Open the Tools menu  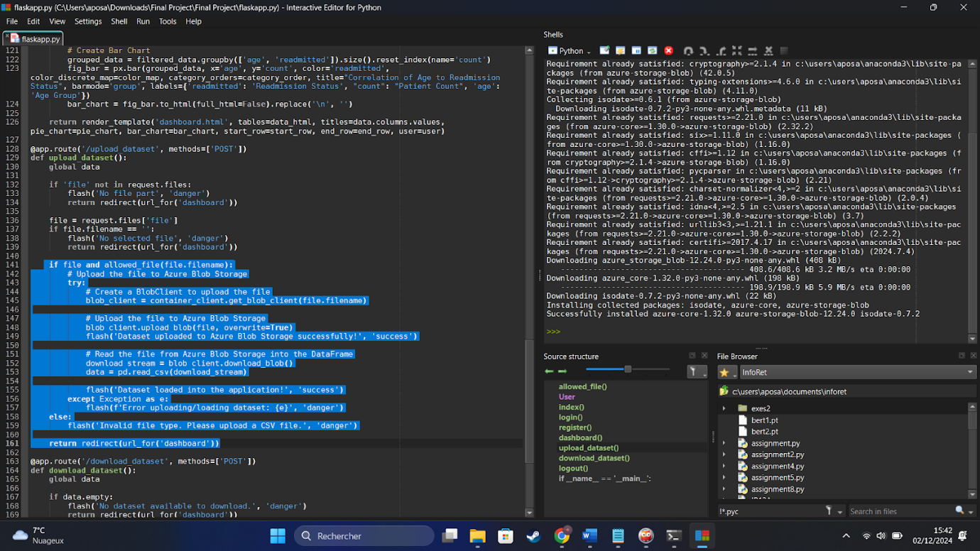168,21
